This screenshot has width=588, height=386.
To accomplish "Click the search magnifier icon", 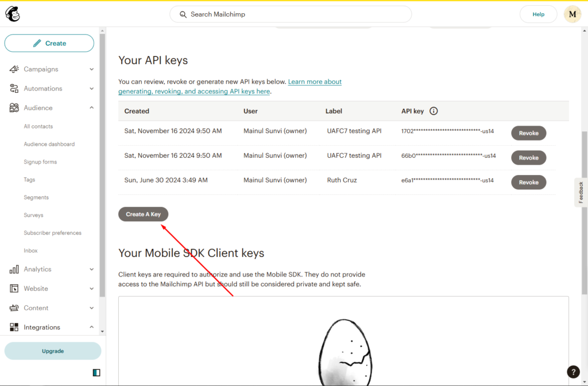I will (183, 14).
